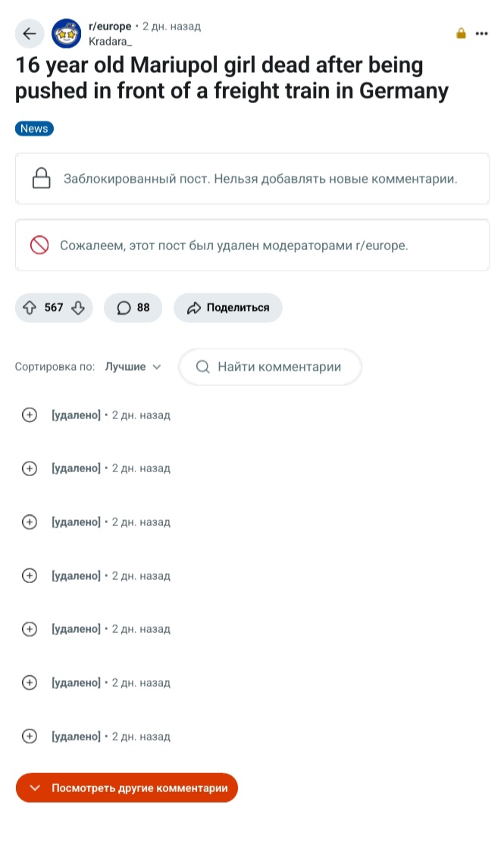Viewport: 504px width, 864px height.
Task: Click the gold lock icon near the options menu
Action: 461,33
